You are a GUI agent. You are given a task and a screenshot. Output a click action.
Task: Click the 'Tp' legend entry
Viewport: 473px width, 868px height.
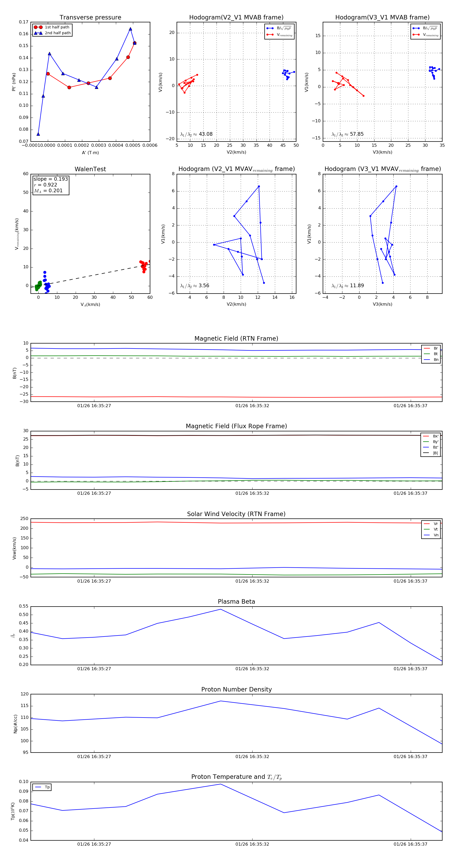click(42, 787)
